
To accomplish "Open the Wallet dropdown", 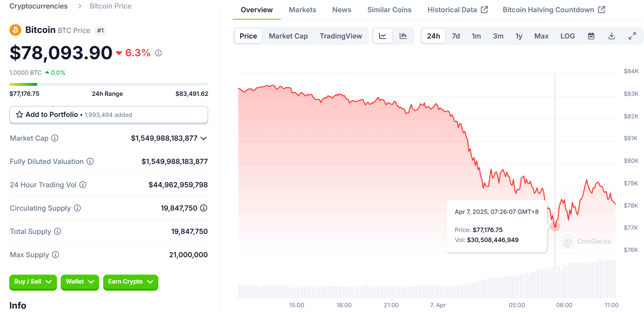I will tap(80, 282).
